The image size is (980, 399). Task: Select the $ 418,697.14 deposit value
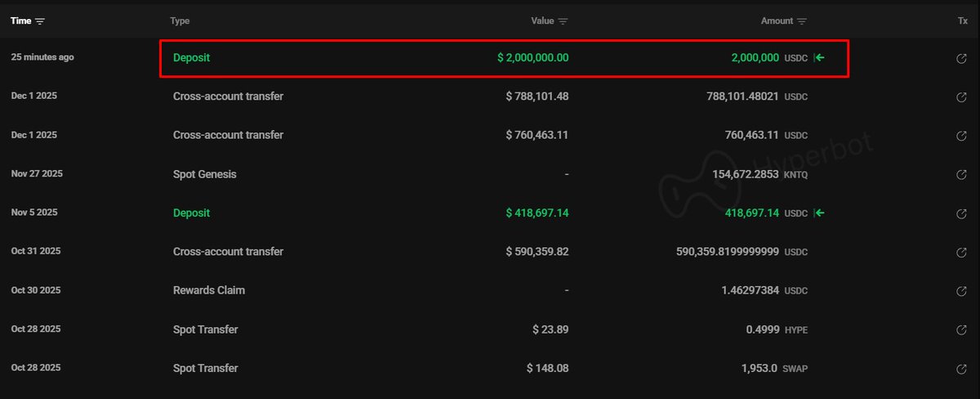tap(537, 213)
